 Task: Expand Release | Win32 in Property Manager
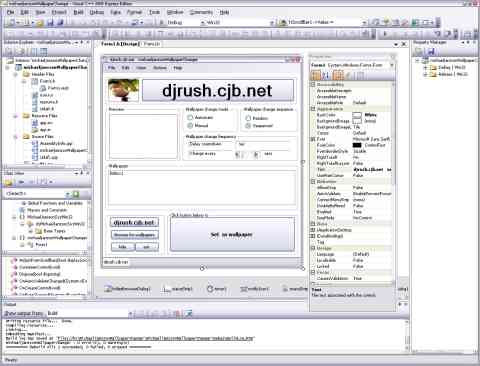tap(425, 74)
